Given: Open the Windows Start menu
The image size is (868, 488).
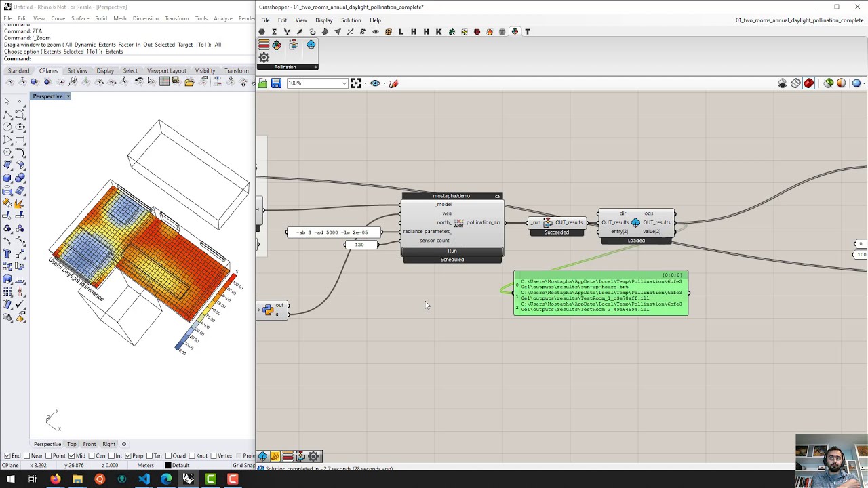Looking at the screenshot, I should click(x=10, y=479).
